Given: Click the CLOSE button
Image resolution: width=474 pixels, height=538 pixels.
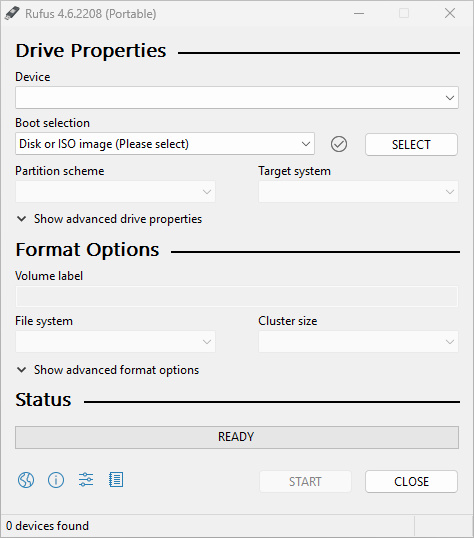Looking at the screenshot, I should (411, 482).
